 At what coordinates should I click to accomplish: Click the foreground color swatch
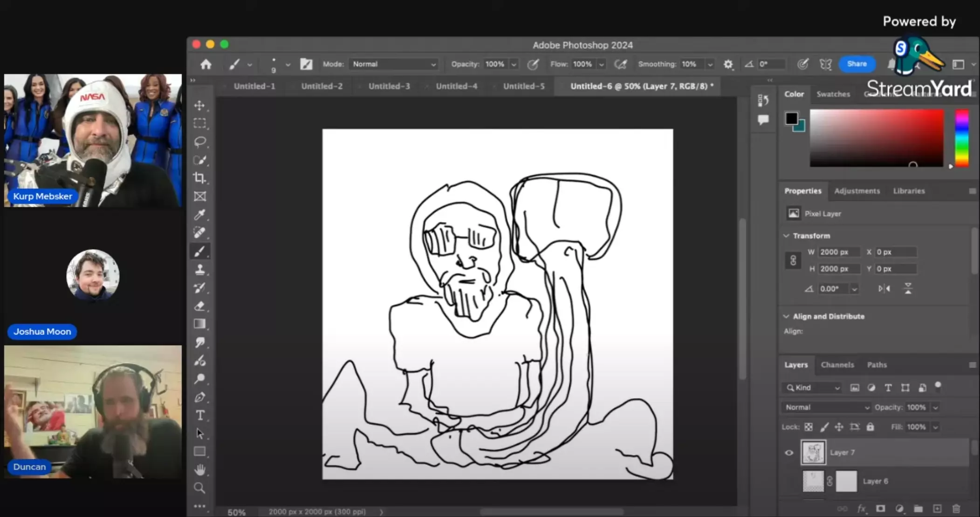click(791, 119)
